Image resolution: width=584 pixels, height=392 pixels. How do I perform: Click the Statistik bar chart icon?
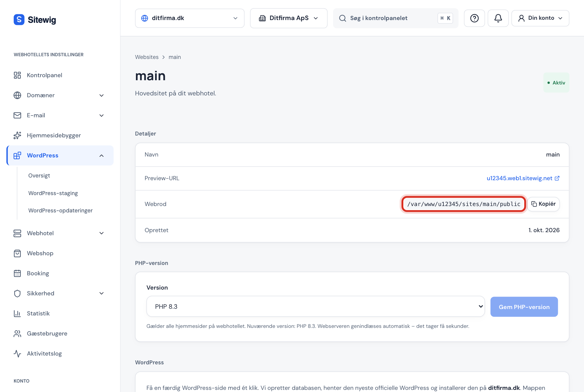17,313
